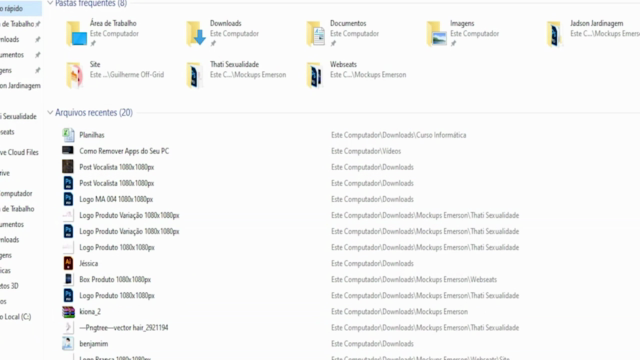Select Este Computador in the sidebar
640x360 pixels.
tap(16, 193)
